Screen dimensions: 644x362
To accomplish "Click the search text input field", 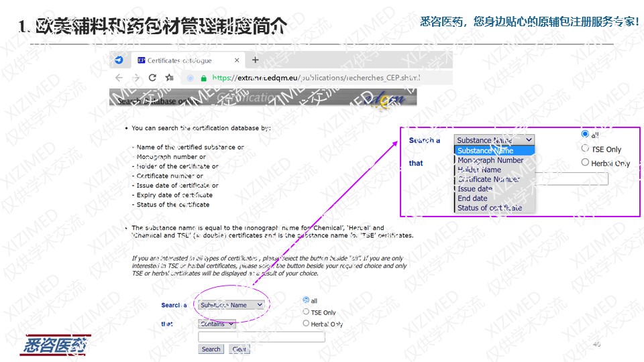I will pyautogui.click(x=261, y=337).
